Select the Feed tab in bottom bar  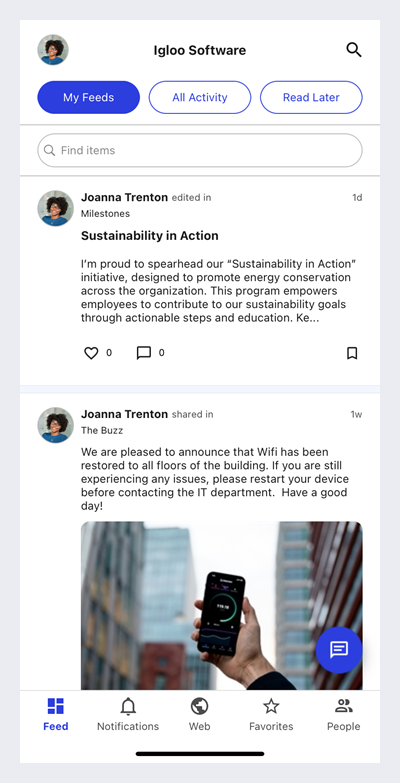pyautogui.click(x=55, y=715)
